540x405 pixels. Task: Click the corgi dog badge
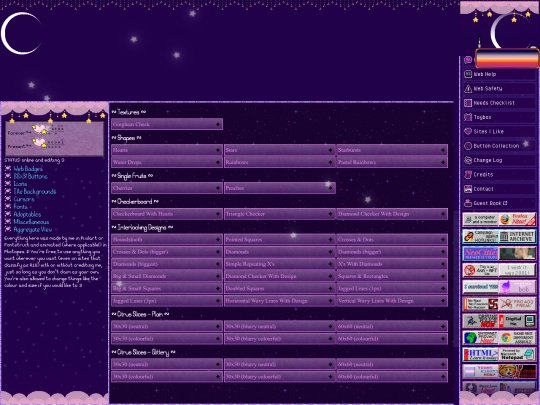[517, 371]
